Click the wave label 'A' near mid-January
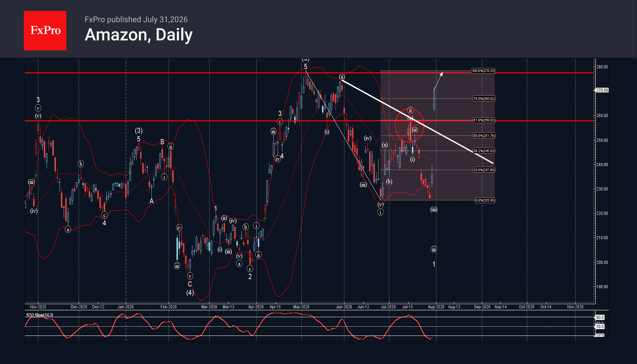The image size is (637, 364). pos(152,201)
